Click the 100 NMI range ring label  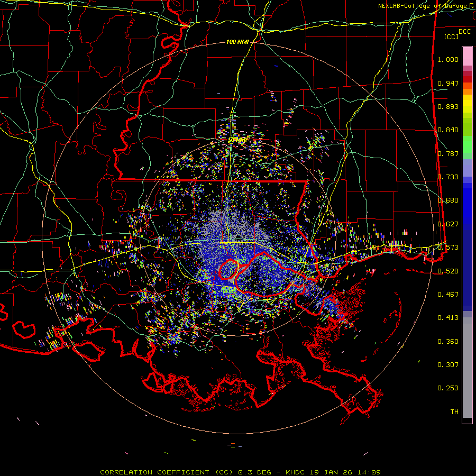coord(237,42)
